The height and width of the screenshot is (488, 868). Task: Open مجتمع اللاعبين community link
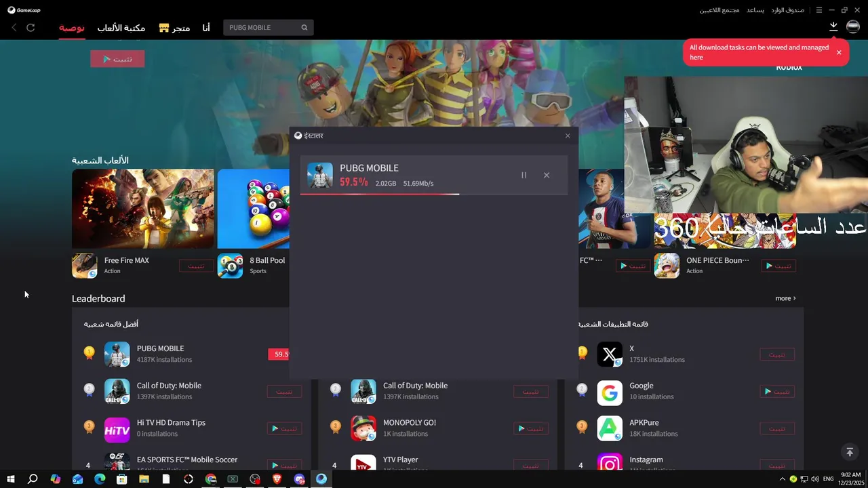click(719, 10)
